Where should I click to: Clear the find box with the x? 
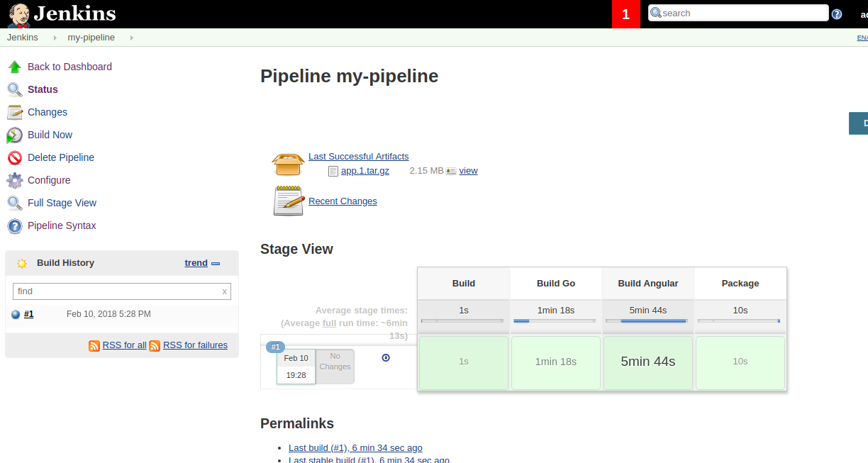pyautogui.click(x=225, y=291)
